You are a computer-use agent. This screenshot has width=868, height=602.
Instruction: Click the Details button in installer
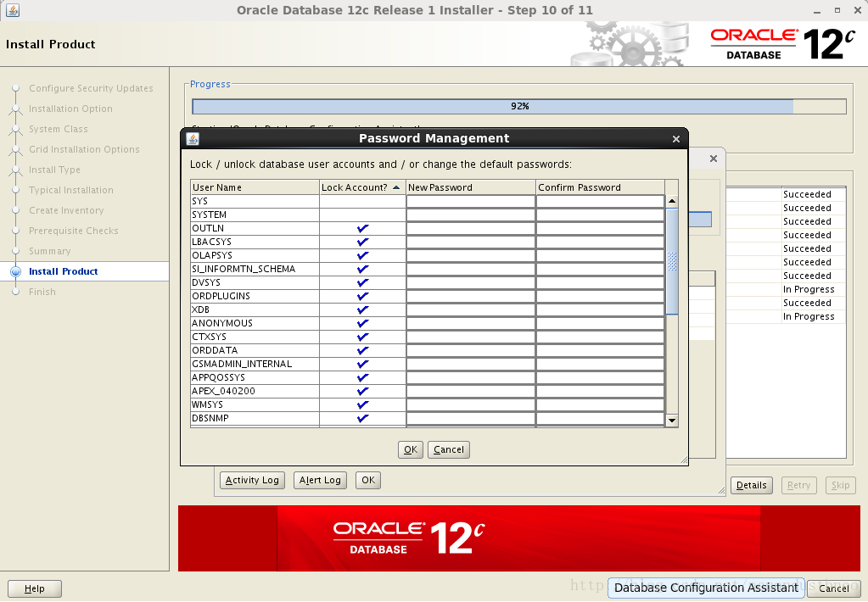point(751,485)
